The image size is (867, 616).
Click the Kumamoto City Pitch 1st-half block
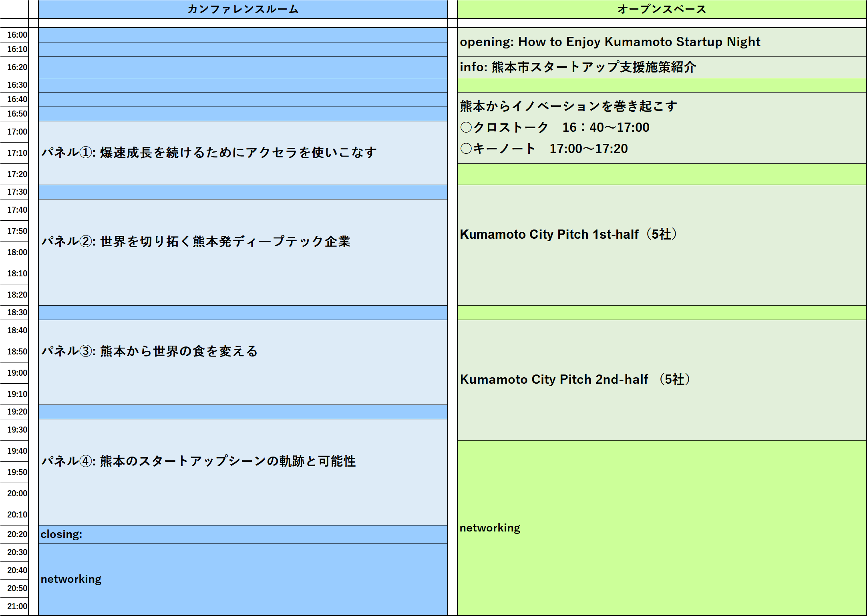[x=569, y=234]
